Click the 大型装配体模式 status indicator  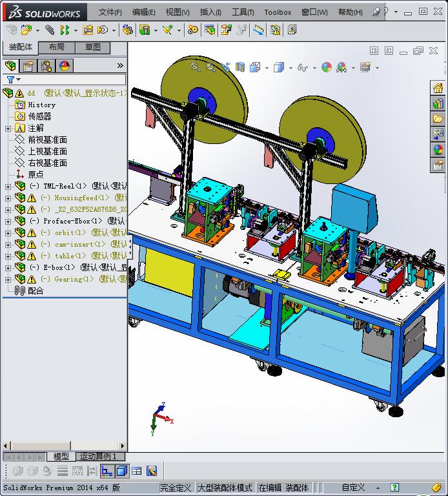pos(225,488)
